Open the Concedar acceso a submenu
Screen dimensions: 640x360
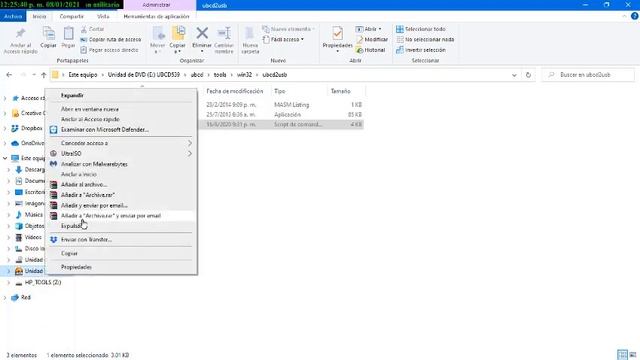(121, 143)
